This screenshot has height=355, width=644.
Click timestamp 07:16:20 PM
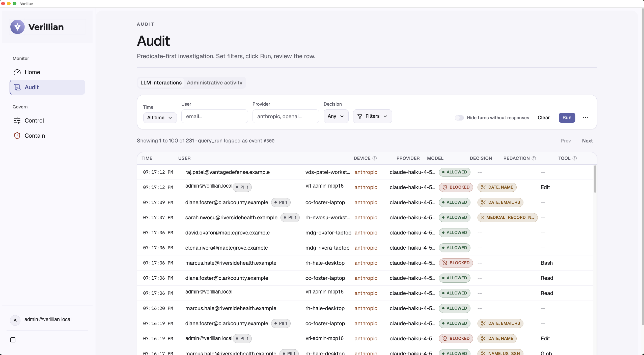point(158,308)
